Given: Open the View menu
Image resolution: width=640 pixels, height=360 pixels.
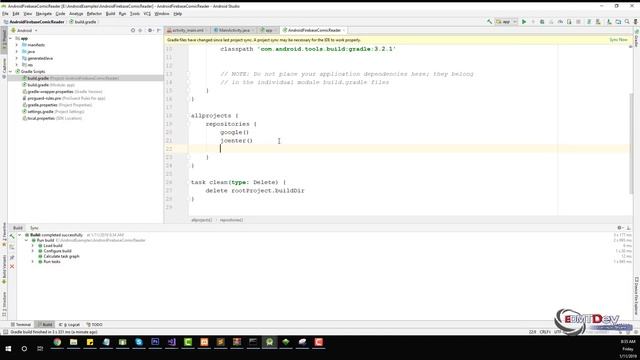Looking at the screenshot, I should pyautogui.click(x=28, y=14).
